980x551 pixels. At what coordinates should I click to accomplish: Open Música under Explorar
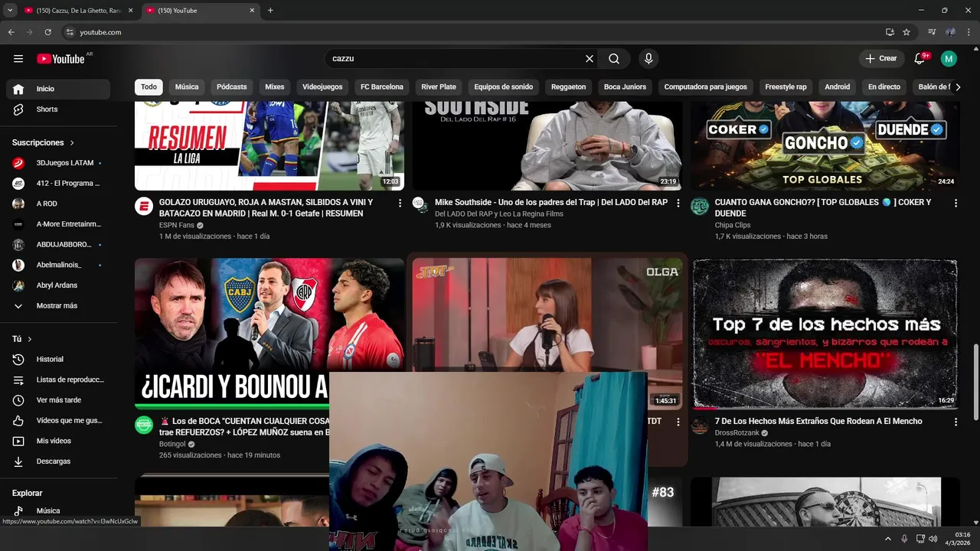pos(58,510)
